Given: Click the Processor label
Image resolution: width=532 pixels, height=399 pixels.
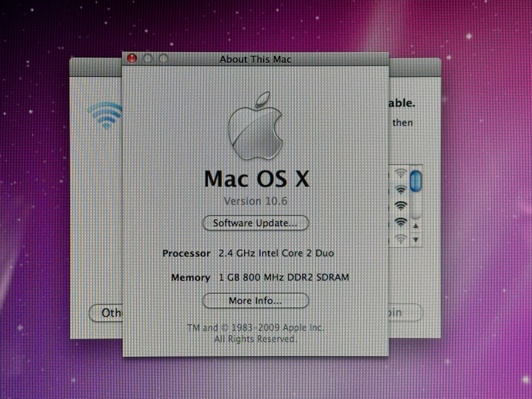Looking at the screenshot, I should [186, 253].
